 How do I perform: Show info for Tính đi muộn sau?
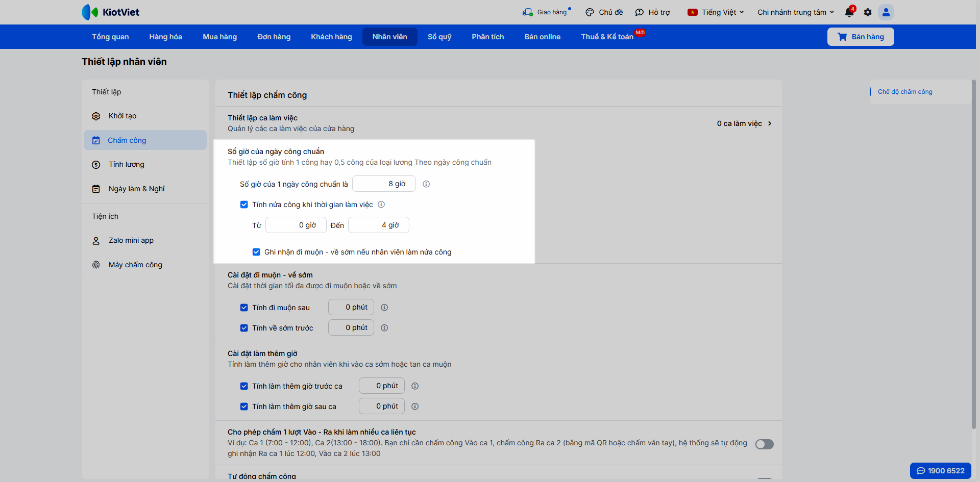pos(384,308)
